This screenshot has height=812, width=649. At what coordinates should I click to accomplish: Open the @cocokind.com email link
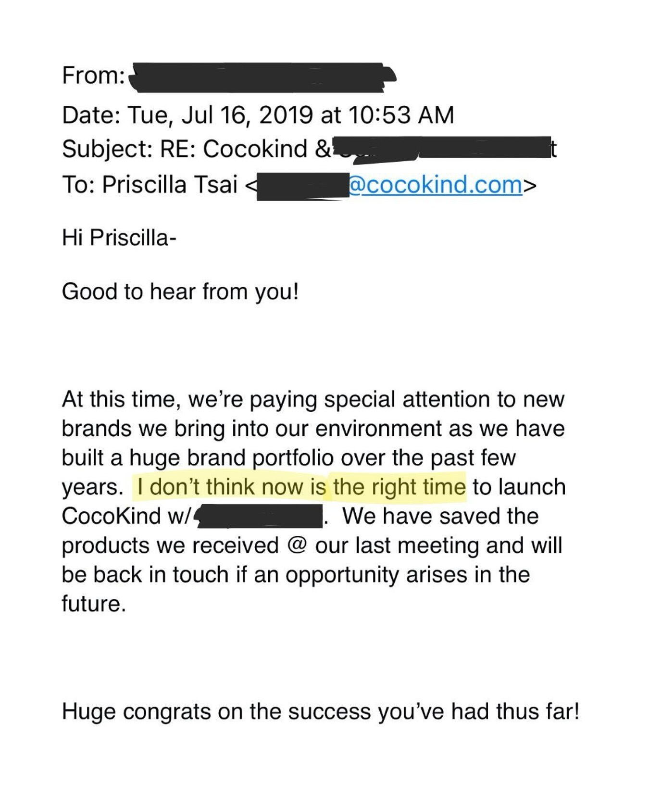click(435, 185)
